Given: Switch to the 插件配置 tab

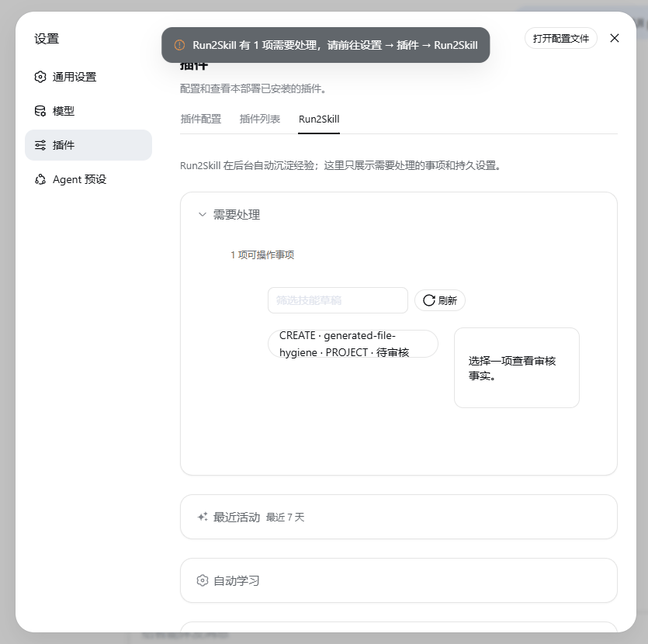Looking at the screenshot, I should [x=201, y=119].
